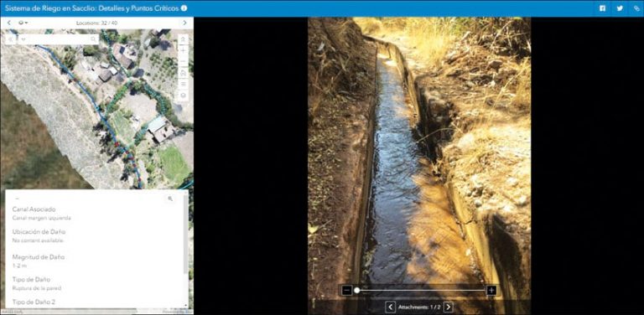The image size is (644, 315).
Task: Click the '1-2 m' value
Action: click(x=19, y=266)
